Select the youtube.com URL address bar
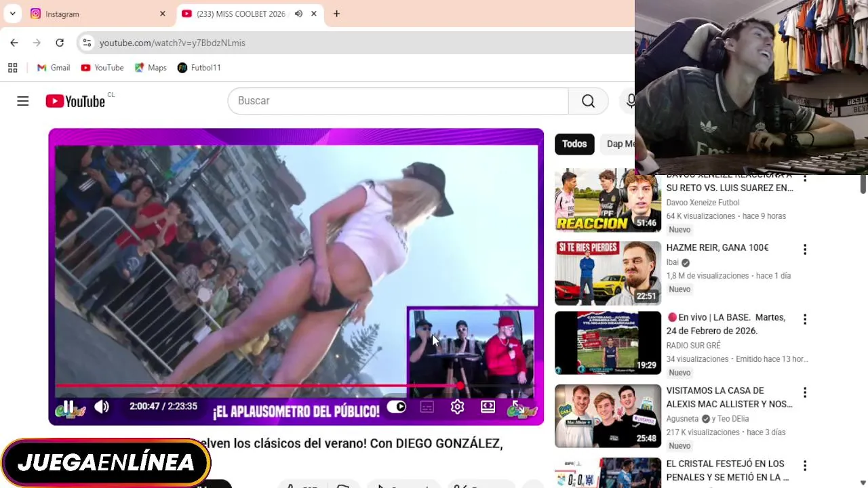The width and height of the screenshot is (868, 488). (x=172, y=43)
